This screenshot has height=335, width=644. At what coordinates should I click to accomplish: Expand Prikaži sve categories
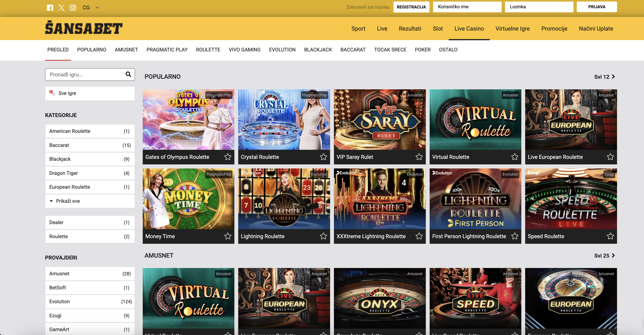point(90,201)
